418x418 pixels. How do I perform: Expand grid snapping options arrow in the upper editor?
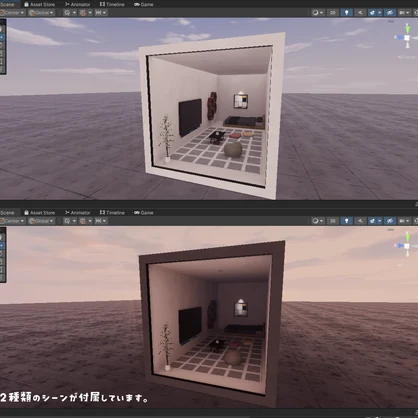tap(90, 13)
